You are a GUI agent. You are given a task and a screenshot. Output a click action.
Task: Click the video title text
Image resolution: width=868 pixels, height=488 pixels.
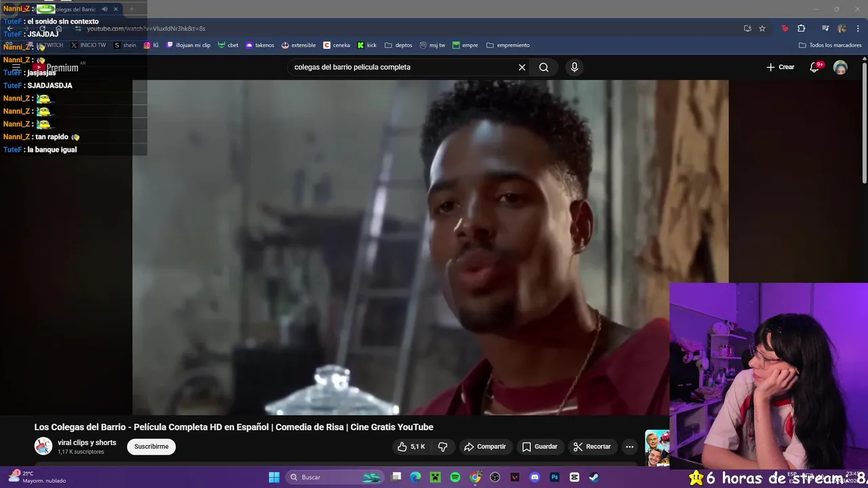(x=234, y=427)
